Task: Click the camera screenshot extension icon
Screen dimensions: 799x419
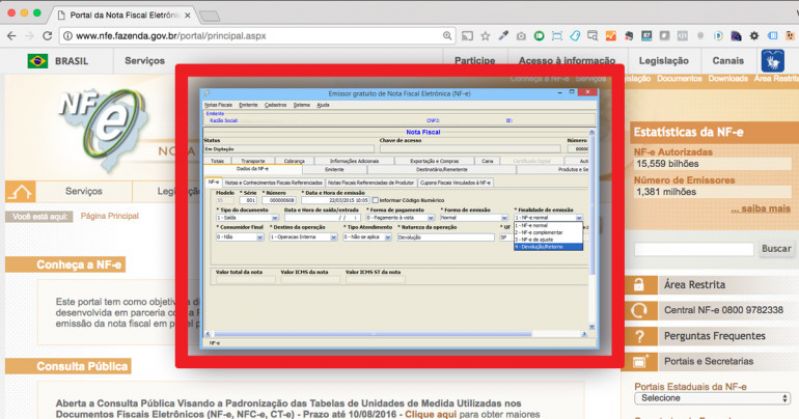Action: coord(521,36)
